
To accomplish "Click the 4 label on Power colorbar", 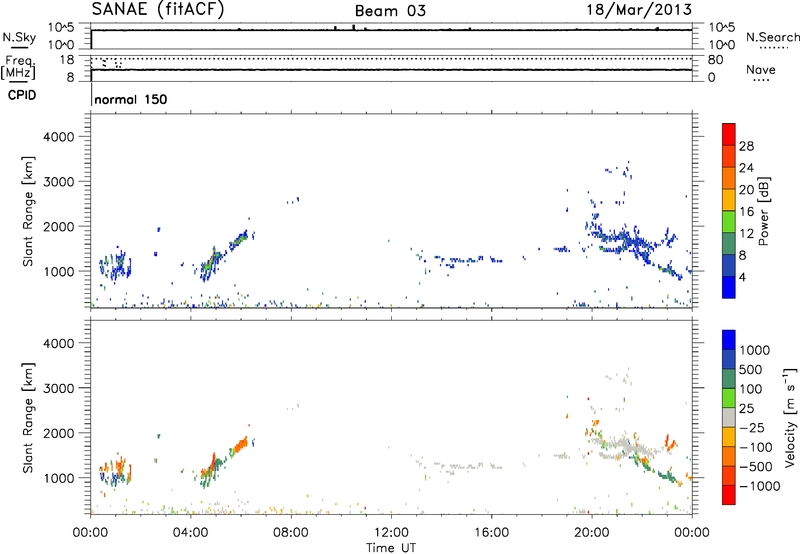I will pos(742,277).
